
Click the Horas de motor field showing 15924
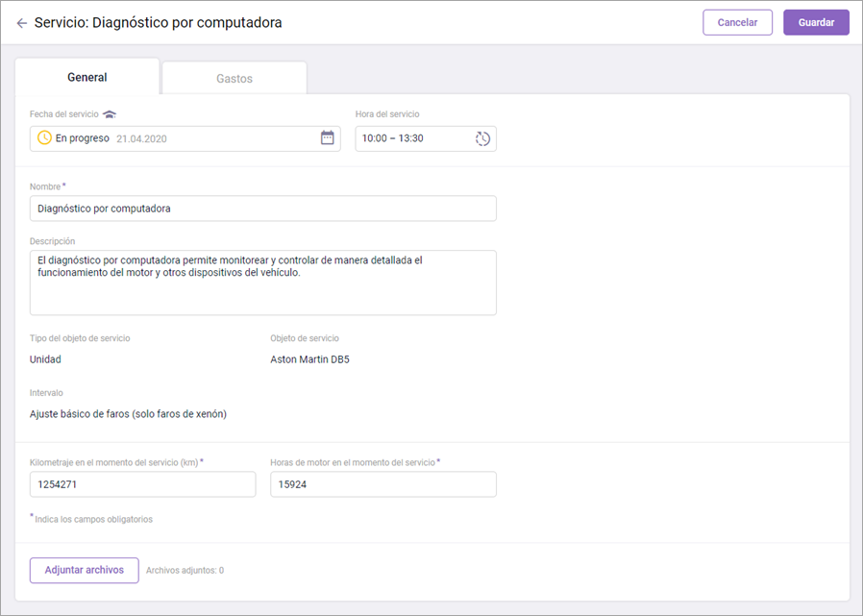click(x=382, y=484)
